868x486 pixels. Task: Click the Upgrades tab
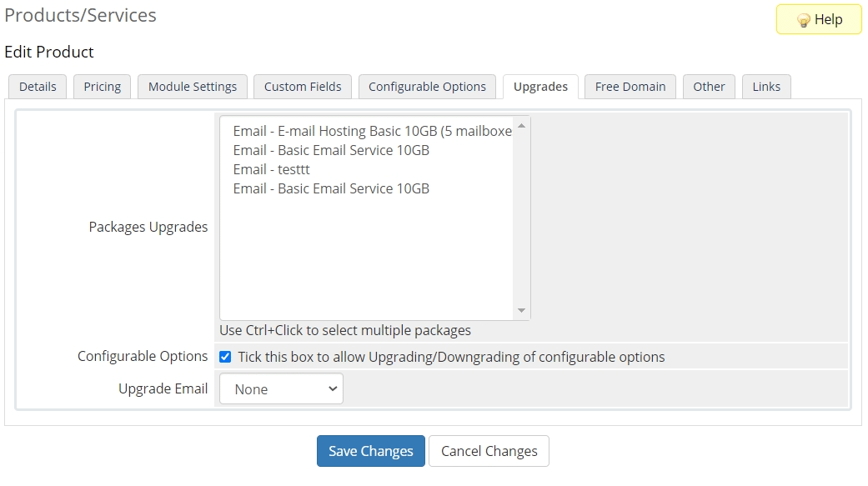(x=540, y=87)
